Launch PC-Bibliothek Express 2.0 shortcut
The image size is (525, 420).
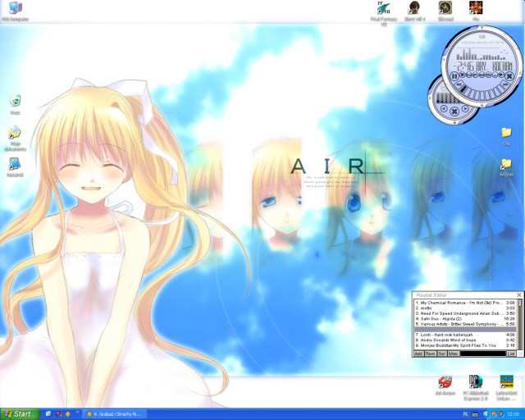(x=476, y=388)
